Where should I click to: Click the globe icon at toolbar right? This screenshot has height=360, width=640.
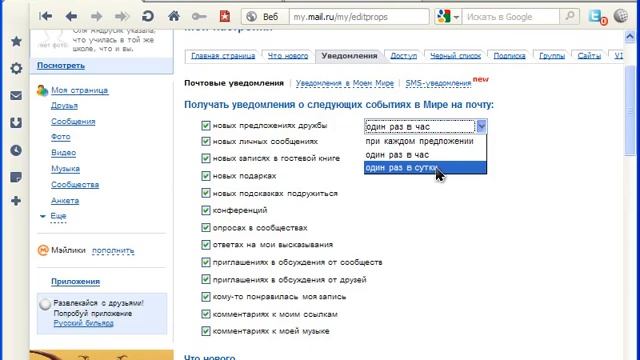coord(620,16)
